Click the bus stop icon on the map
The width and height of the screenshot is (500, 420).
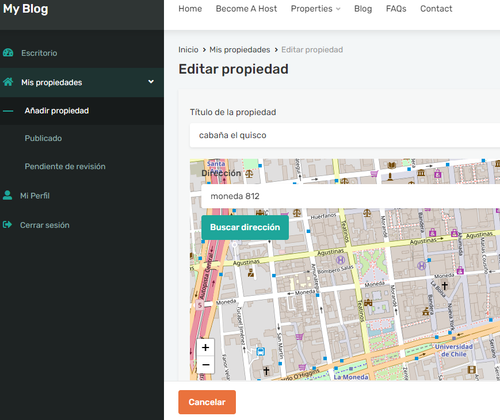pos(261,351)
